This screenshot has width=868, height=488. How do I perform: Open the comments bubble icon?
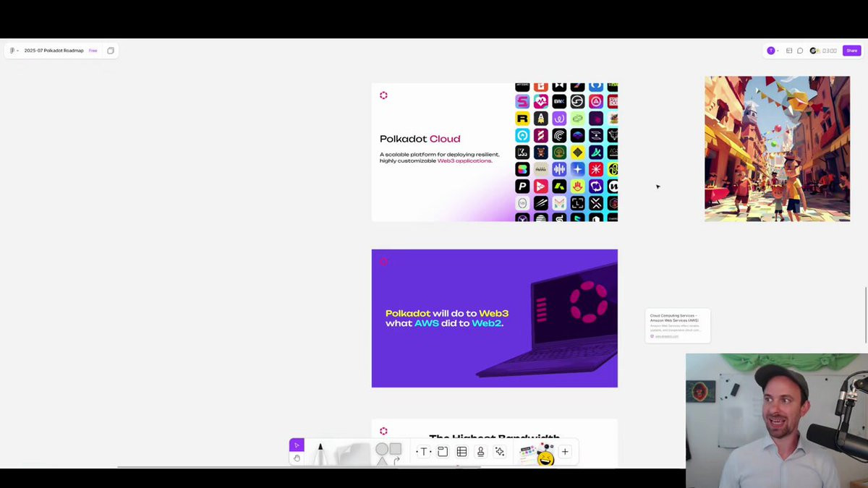click(x=800, y=51)
